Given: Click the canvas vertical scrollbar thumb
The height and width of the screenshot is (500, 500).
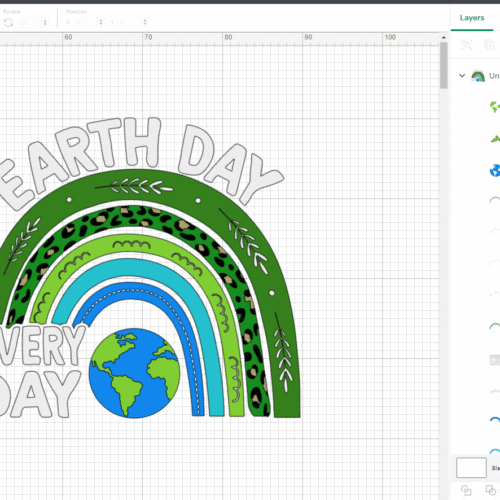Looking at the screenshot, I should click(x=443, y=65).
